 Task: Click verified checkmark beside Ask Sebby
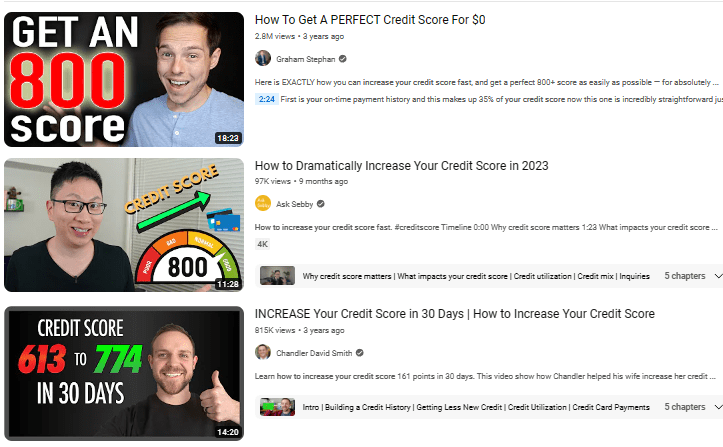click(320, 203)
